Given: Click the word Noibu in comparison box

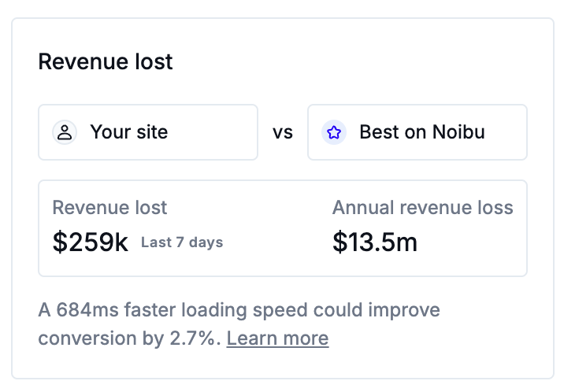Looking at the screenshot, I should (x=458, y=132).
